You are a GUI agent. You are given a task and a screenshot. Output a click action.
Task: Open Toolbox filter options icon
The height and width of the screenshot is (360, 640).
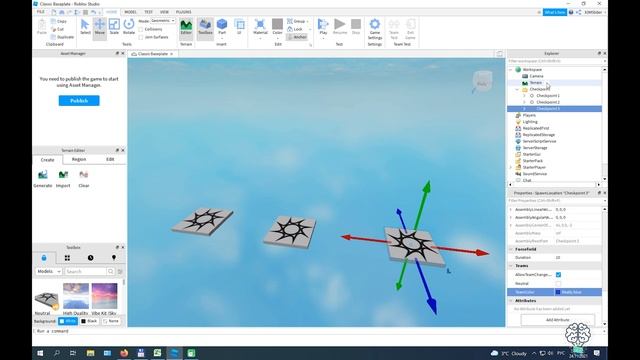tap(120, 271)
